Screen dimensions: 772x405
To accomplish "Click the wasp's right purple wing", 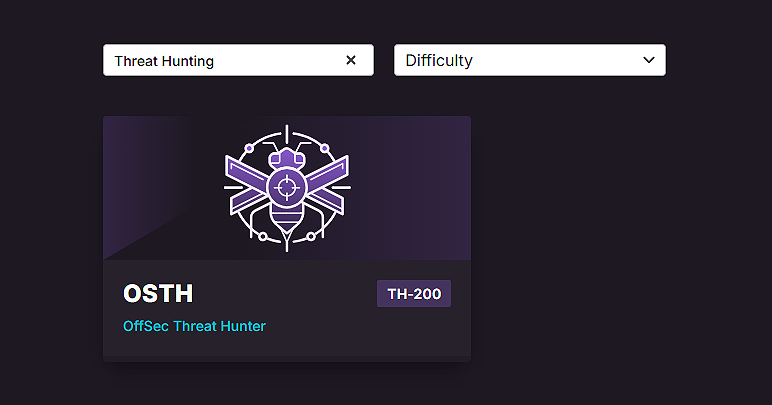I will coord(327,183).
